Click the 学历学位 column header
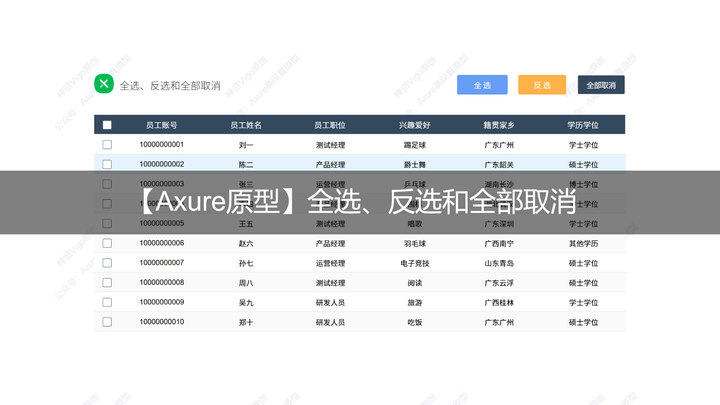 coord(583,125)
